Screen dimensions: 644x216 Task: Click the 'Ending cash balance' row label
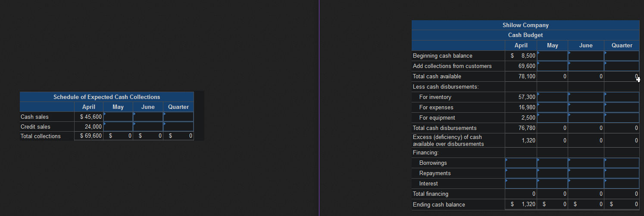click(439, 204)
